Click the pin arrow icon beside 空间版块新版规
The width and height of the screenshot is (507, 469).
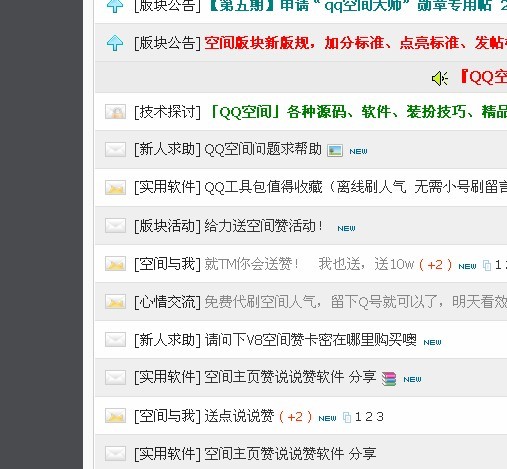[x=115, y=43]
